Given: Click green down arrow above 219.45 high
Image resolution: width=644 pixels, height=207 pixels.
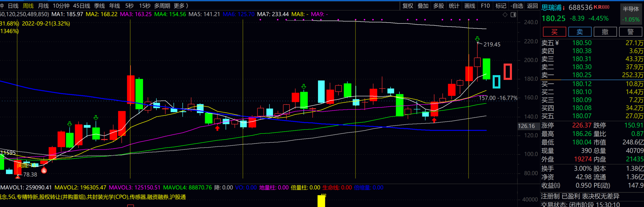Looking at the screenshot, I should (x=477, y=39).
